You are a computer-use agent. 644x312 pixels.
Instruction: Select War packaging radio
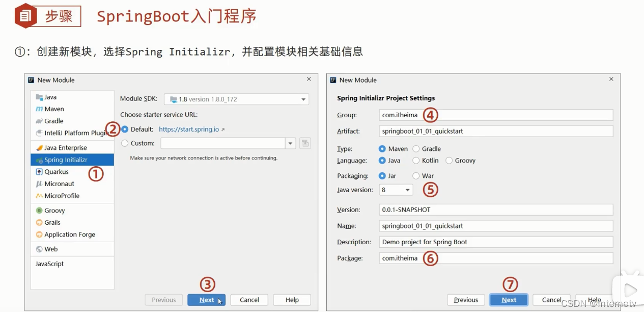tap(416, 176)
